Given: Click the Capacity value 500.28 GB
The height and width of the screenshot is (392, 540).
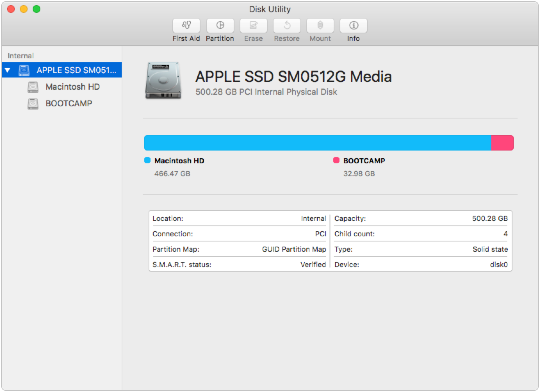Looking at the screenshot, I should 490,218.
